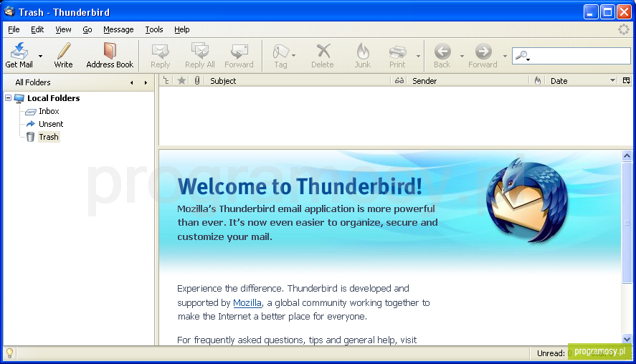Screen dimensions: 636x364
Task: Maximize the Thunderbird window
Action: [x=607, y=12]
